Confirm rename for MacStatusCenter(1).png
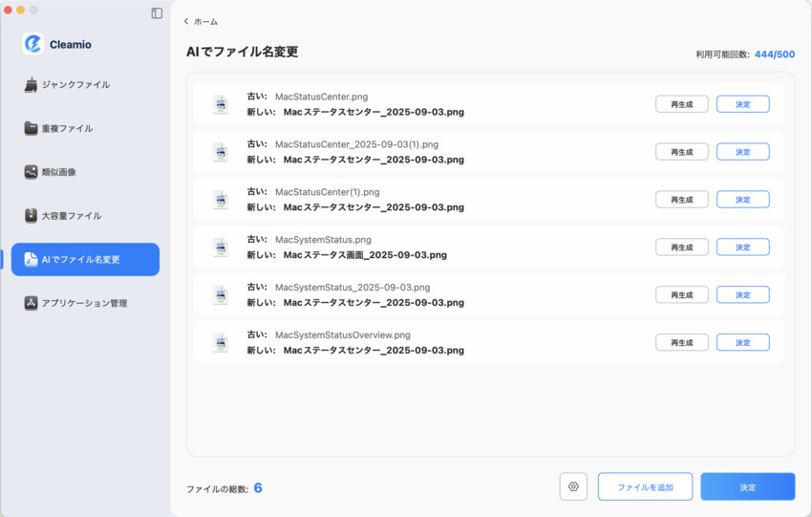 tap(742, 200)
